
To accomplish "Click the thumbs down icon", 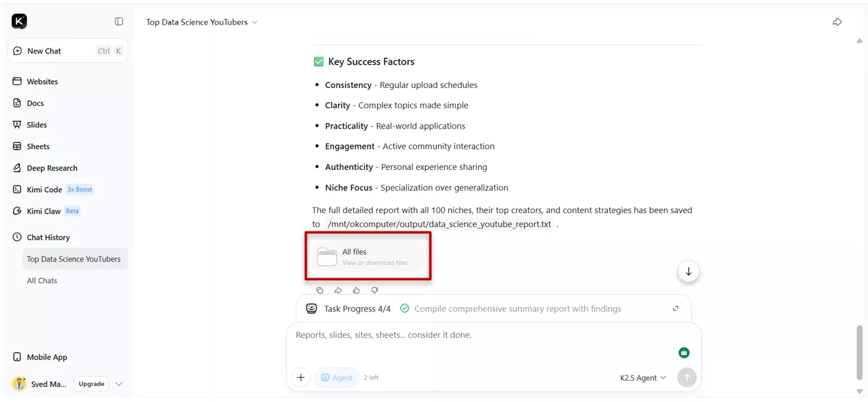I will 375,291.
